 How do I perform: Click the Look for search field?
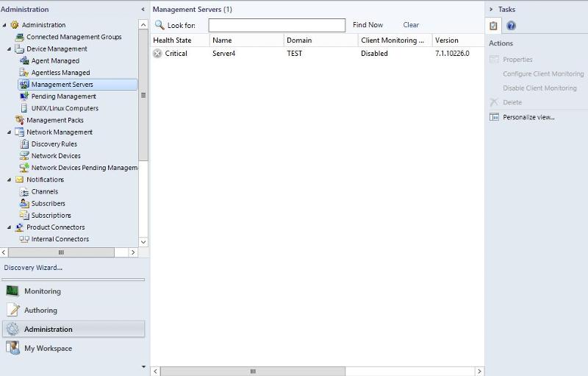(x=277, y=25)
